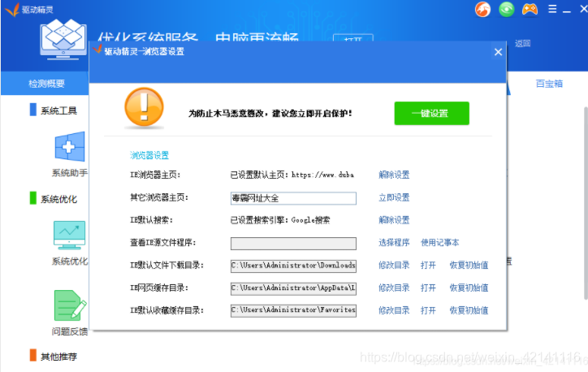Open the 系统优化 monitor icon

69,235
